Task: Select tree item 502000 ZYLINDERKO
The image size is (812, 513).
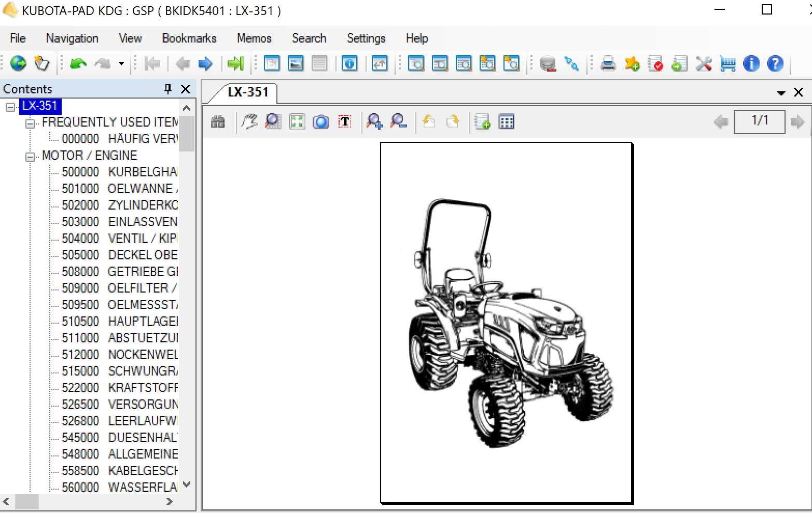Action: (x=119, y=205)
